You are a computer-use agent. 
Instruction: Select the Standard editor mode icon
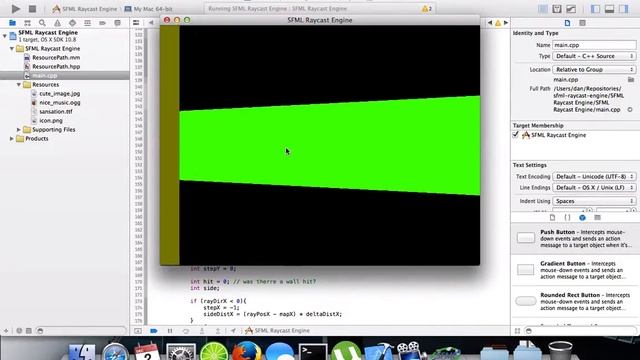(542, 9)
